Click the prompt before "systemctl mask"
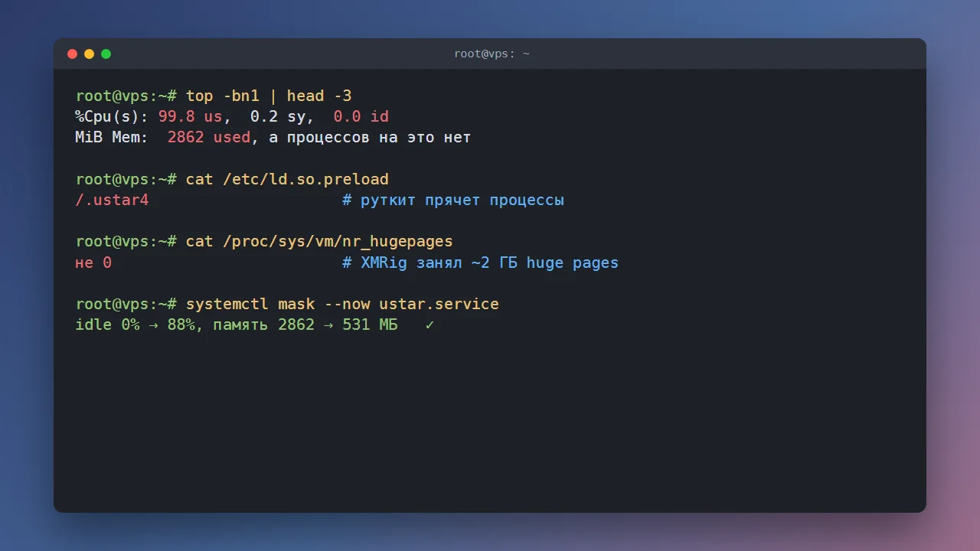980x551 pixels. click(x=126, y=304)
